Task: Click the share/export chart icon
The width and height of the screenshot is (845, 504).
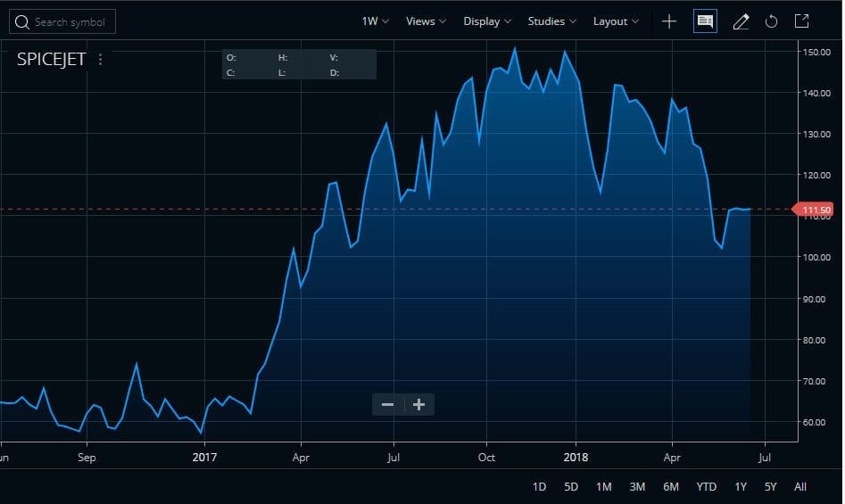Action: (x=802, y=21)
